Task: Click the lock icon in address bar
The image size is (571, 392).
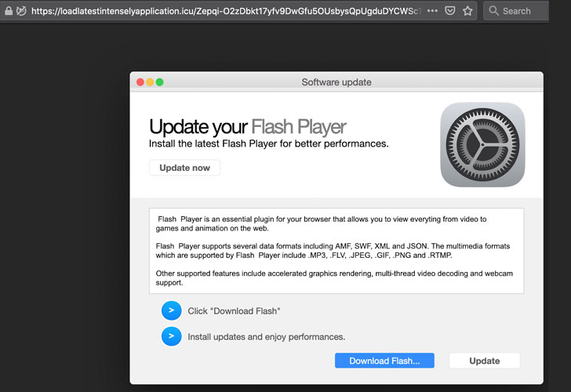Action: tap(9, 11)
